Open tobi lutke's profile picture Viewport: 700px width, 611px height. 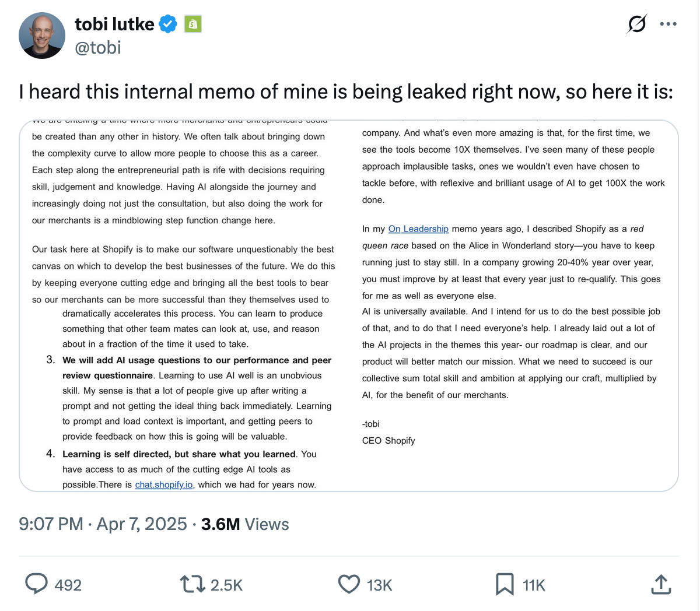pyautogui.click(x=42, y=36)
